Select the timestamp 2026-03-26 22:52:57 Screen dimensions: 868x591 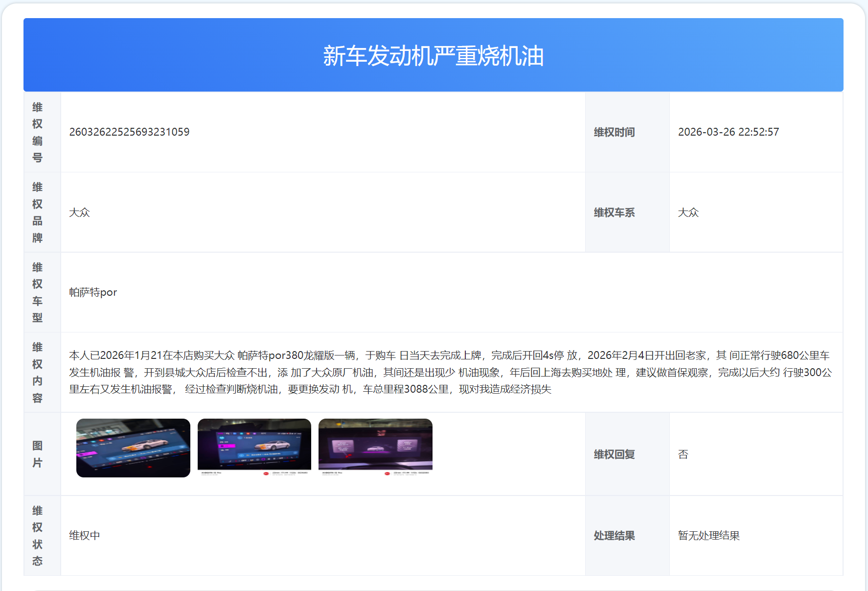[x=728, y=132]
